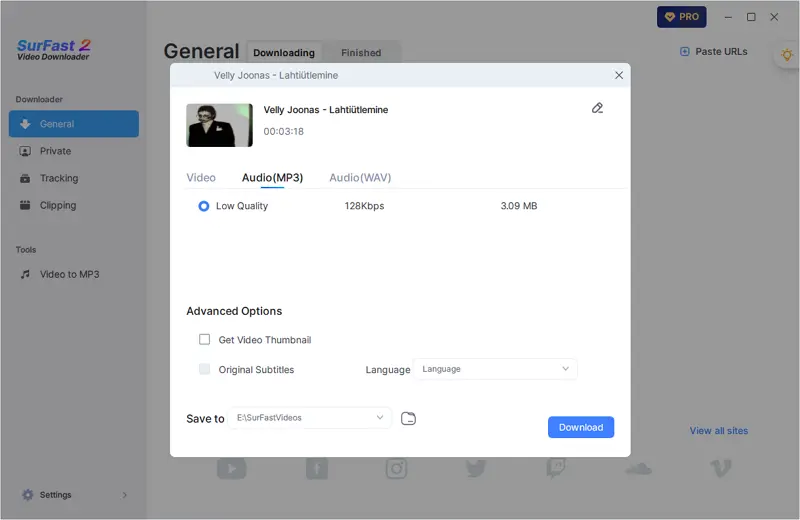Open Settings in the sidebar
The image size is (800, 520).
coord(56,494)
